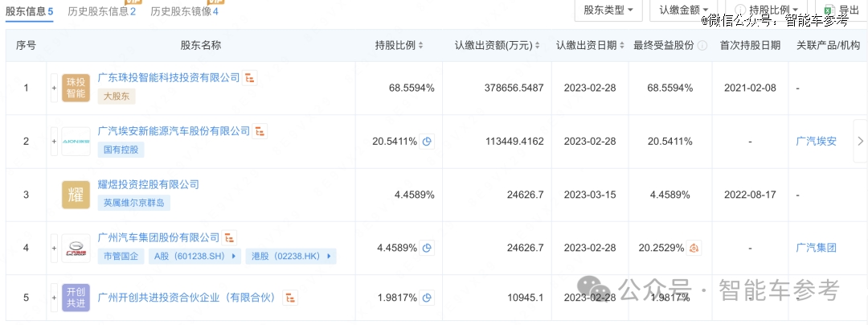Expand row 4 广州汽车集团 plus toggle
The width and height of the screenshot is (868, 325).
coord(55,248)
